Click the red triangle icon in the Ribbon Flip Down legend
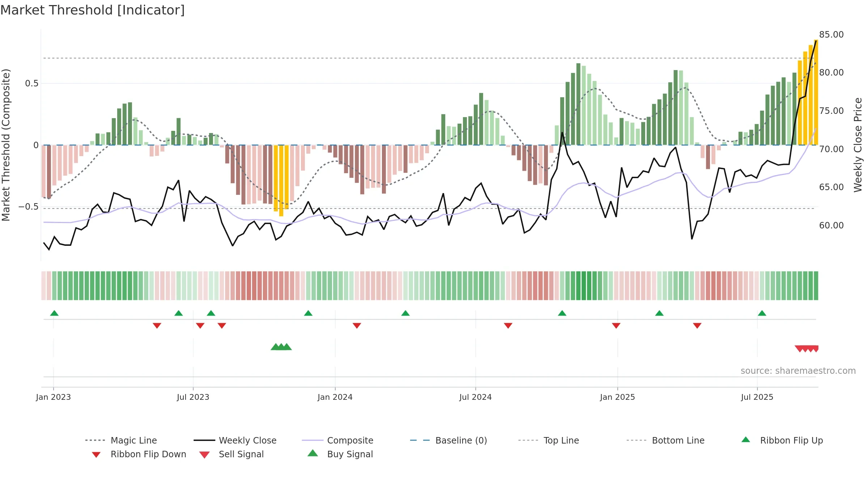868x488 pixels. [x=96, y=455]
